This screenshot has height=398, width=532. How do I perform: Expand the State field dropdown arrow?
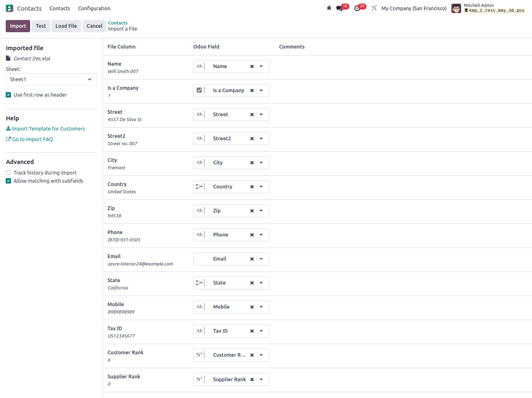[x=261, y=283]
